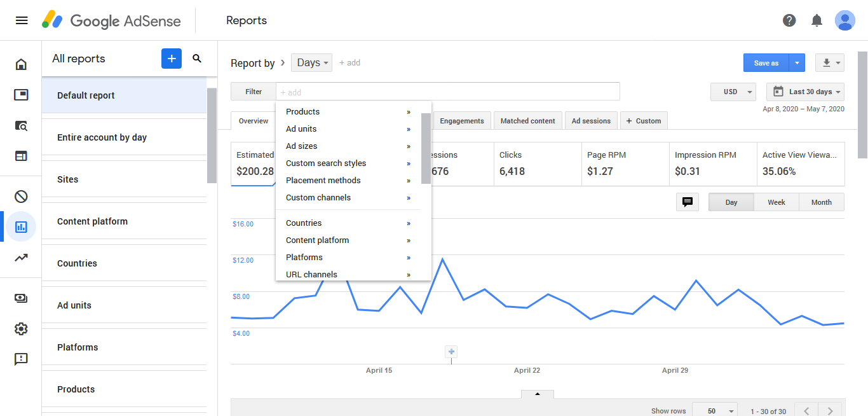Select the Day granularity toggle
This screenshot has height=416, width=868.
point(731,202)
